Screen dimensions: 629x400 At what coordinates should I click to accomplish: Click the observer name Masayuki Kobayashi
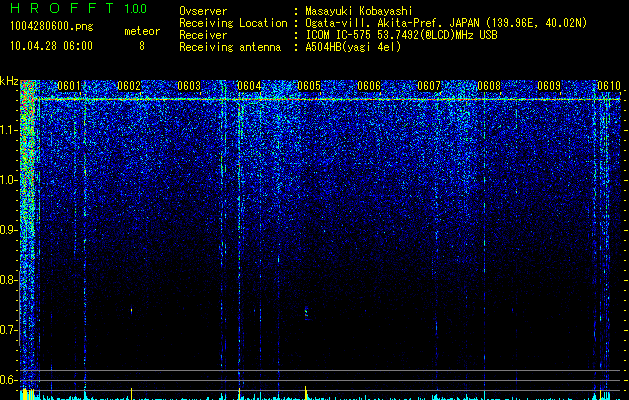[x=358, y=11]
